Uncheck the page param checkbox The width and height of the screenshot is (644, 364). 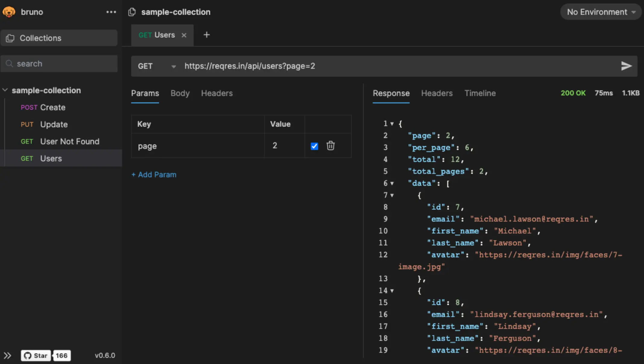(x=314, y=146)
